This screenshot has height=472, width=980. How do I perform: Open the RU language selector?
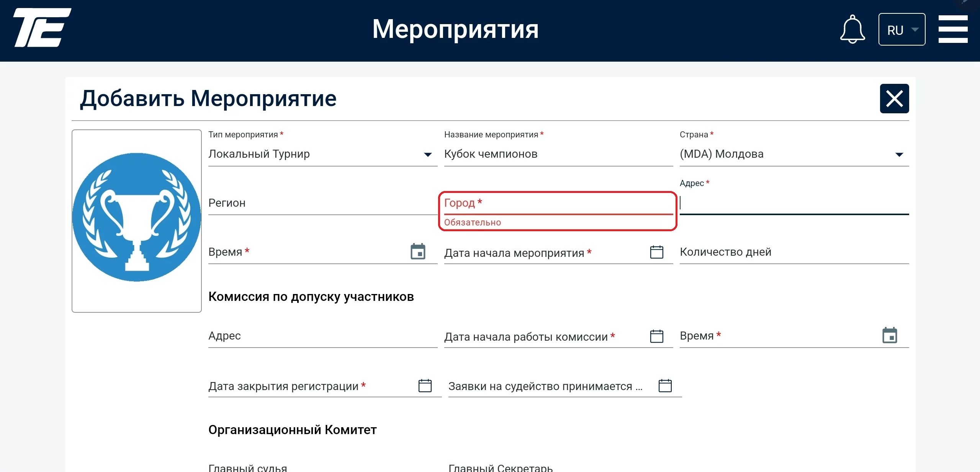[901, 29]
